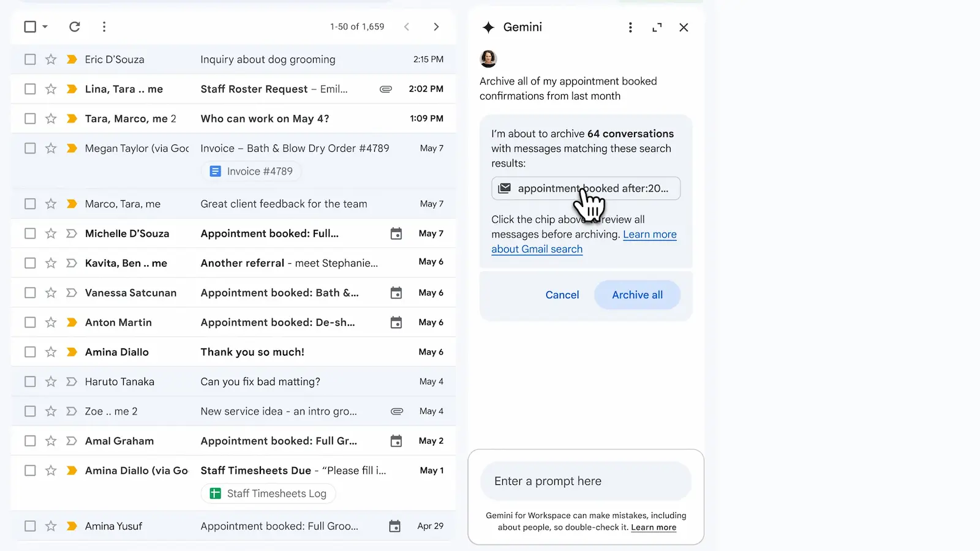This screenshot has width=980, height=551.
Task: Toggle importance marker on Michelle D'Souza email
Action: click(x=72, y=233)
